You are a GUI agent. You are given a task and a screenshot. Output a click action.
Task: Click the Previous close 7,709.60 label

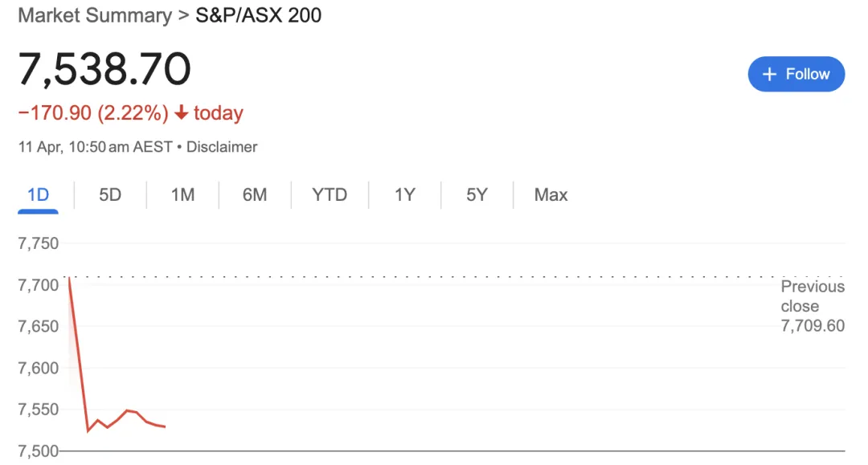click(x=813, y=306)
